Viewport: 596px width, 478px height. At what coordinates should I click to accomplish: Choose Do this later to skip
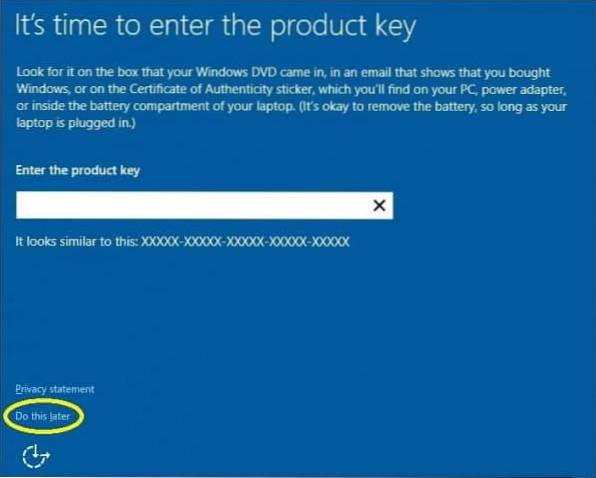[x=42, y=416]
